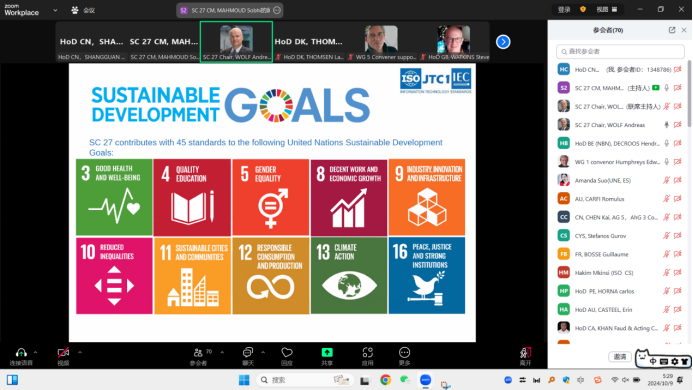
Task: Select HoD CA KHAN Fuad participant row
Action: tap(619, 328)
